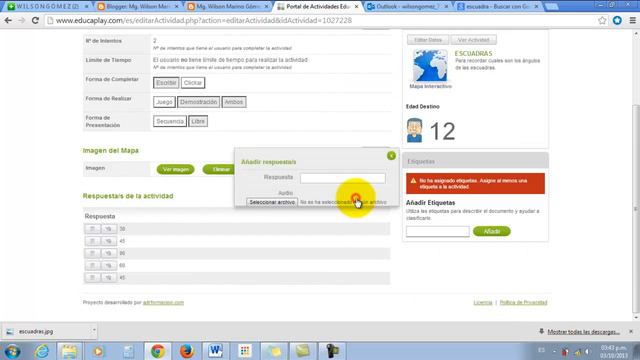This screenshot has width=640, height=360.
Task: Click the ESCUADRAS activity title
Action: [x=473, y=53]
